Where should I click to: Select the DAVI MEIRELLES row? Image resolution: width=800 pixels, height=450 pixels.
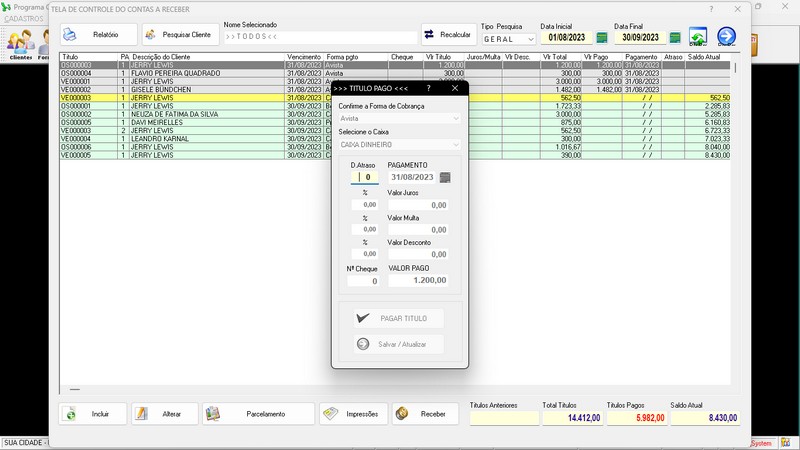(x=395, y=122)
